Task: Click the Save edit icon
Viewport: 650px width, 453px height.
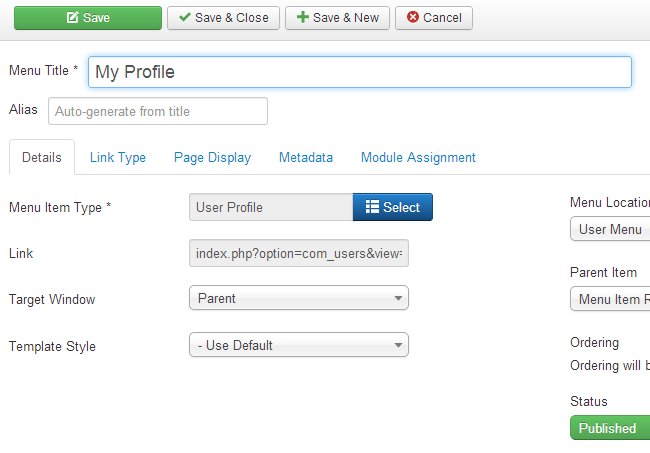Action: point(72,18)
